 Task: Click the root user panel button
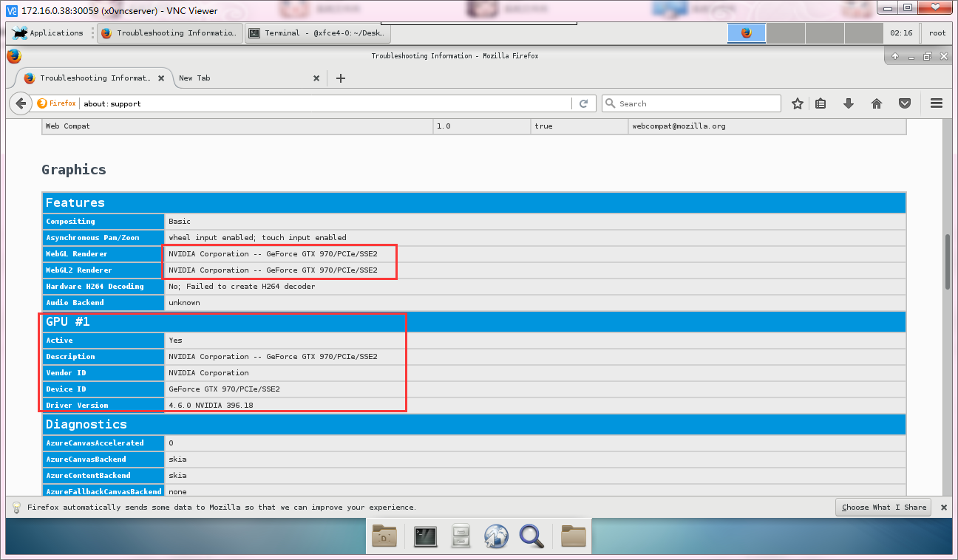click(937, 33)
